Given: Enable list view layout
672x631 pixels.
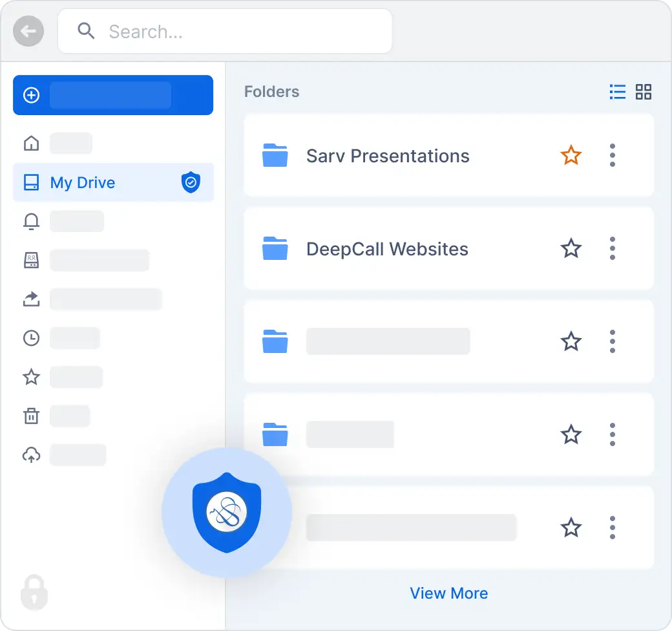Looking at the screenshot, I should click(617, 92).
